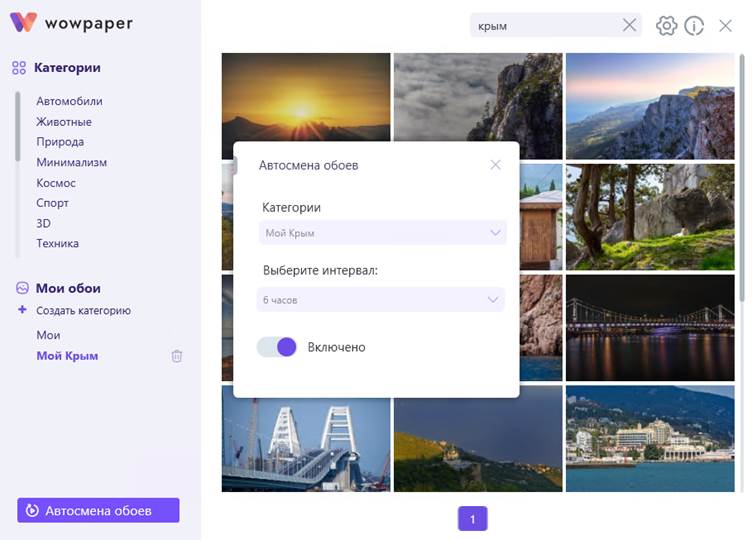Delete the Мой Крым category trash icon
This screenshot has height=540, width=752.
pos(177,356)
